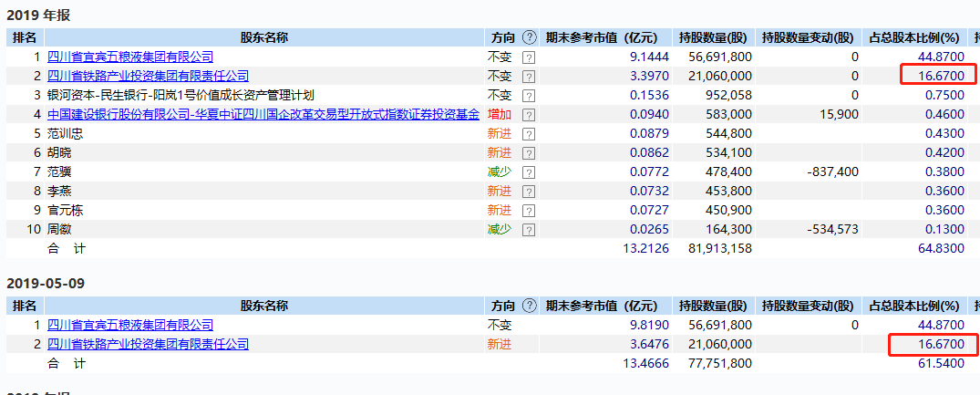Viewport: 980px width, 395px height.
Task: Select shareholder name 李燕
Action: pyautogui.click(x=60, y=191)
